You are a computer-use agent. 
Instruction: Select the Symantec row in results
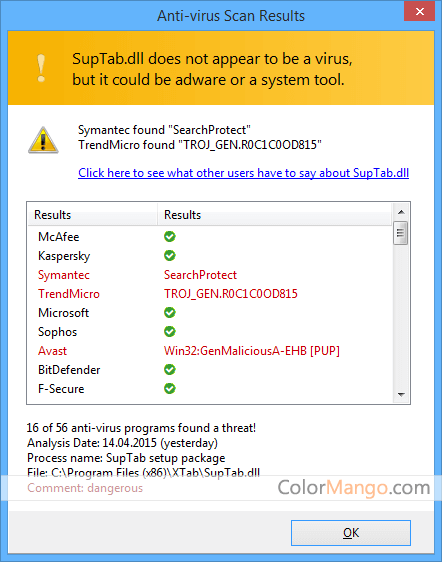(x=210, y=275)
